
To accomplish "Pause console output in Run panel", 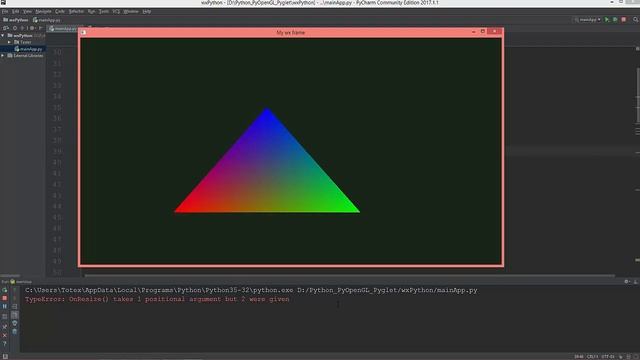I will click(5, 307).
